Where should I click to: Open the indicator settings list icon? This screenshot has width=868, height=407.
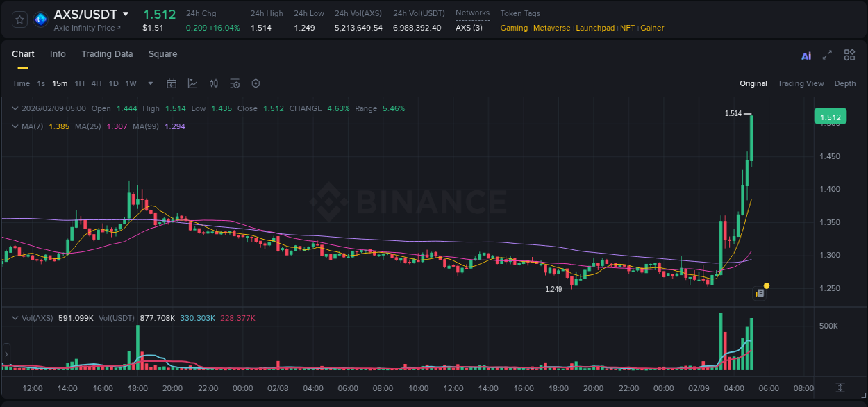pyautogui.click(x=235, y=83)
